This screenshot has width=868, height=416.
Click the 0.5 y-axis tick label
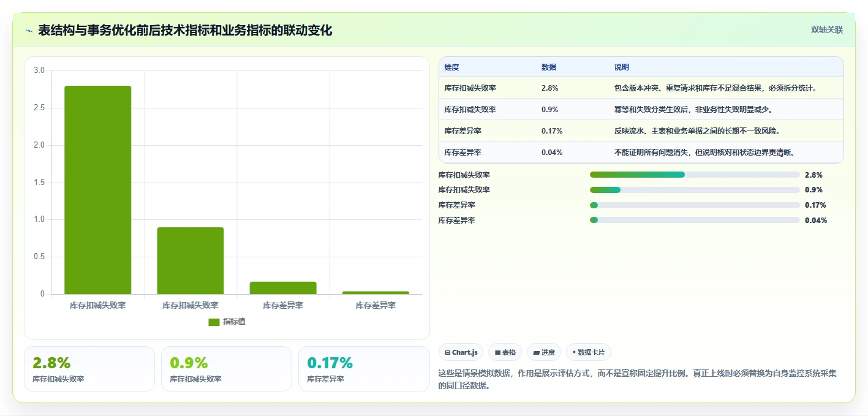click(39, 257)
